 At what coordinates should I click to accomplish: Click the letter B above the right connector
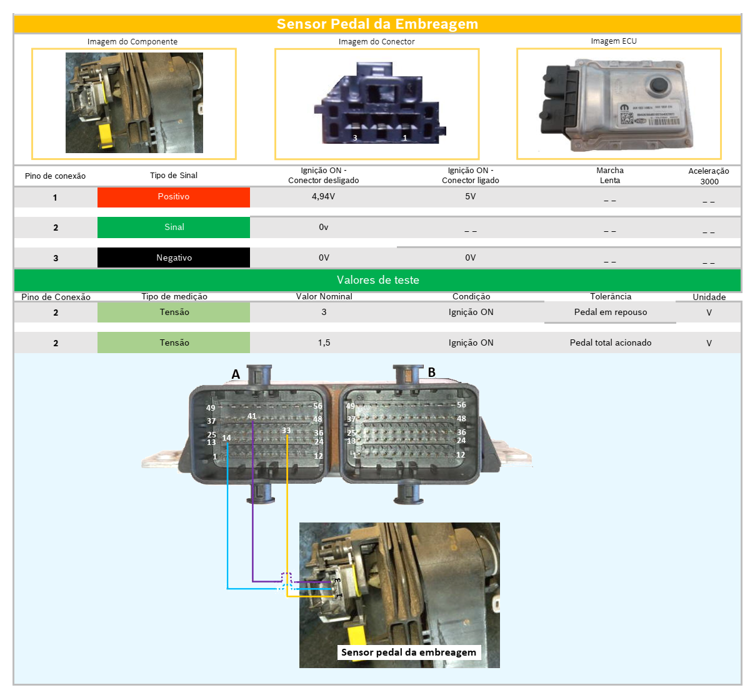tap(431, 372)
